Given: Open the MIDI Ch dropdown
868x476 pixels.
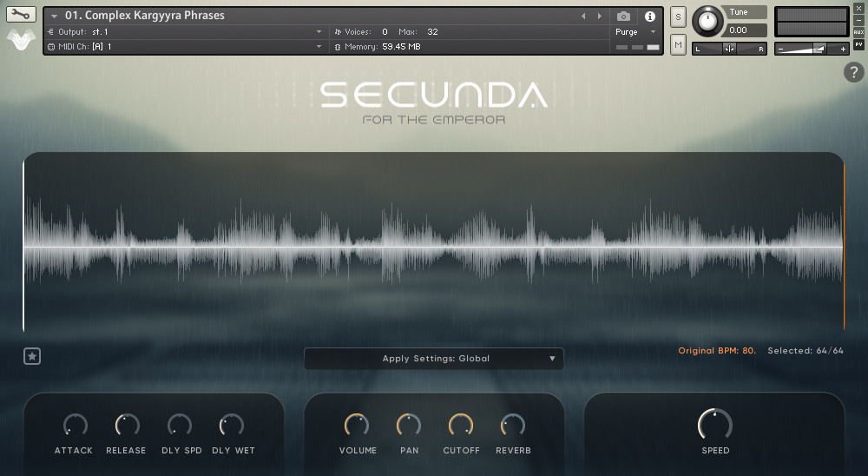Looking at the screenshot, I should tap(185, 47).
